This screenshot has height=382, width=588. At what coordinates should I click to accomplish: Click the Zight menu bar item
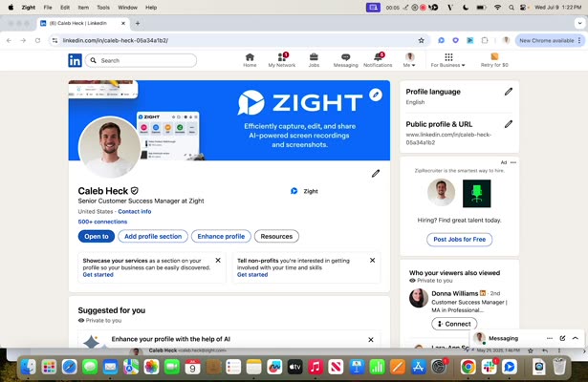coord(28,8)
